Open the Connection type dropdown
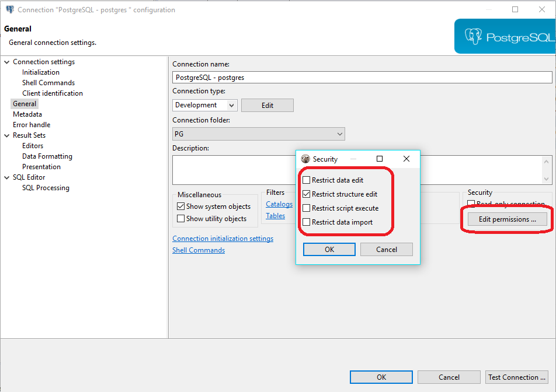 231,106
